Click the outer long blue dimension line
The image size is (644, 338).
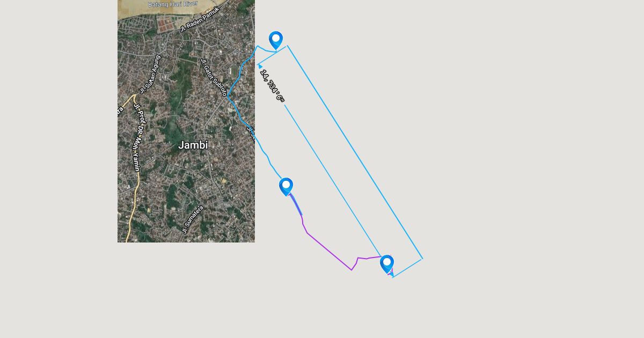(355, 152)
